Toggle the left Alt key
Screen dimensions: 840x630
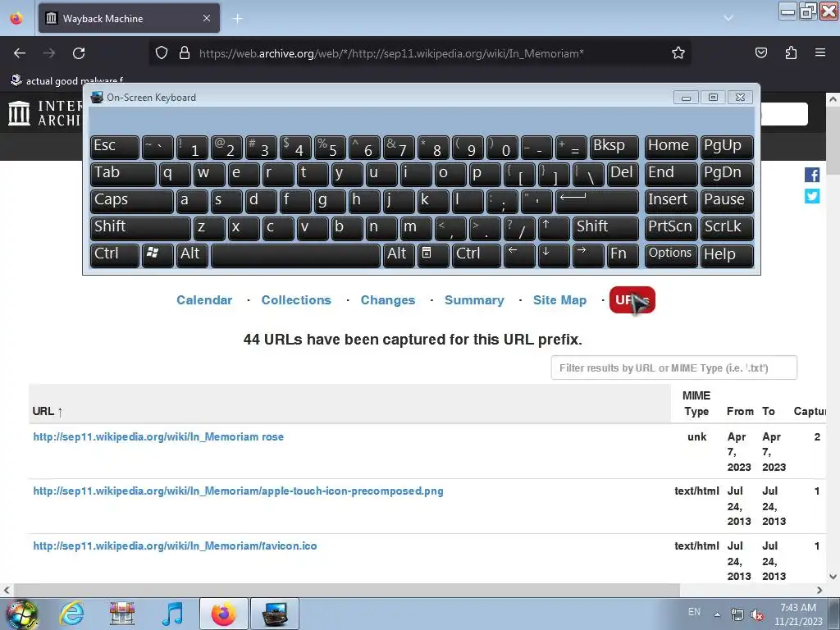pos(190,255)
